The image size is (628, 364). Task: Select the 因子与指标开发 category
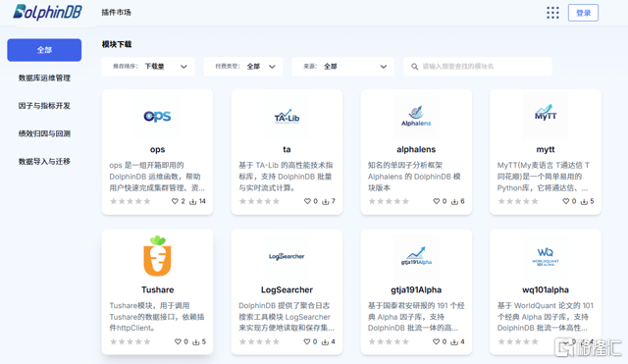pos(44,106)
